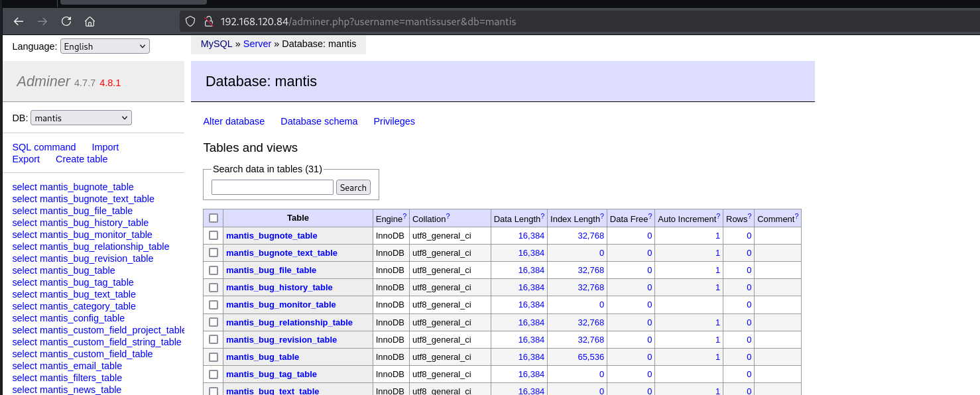Open the Database schema link
Image resolution: width=980 pixels, height=395 pixels.
[319, 121]
